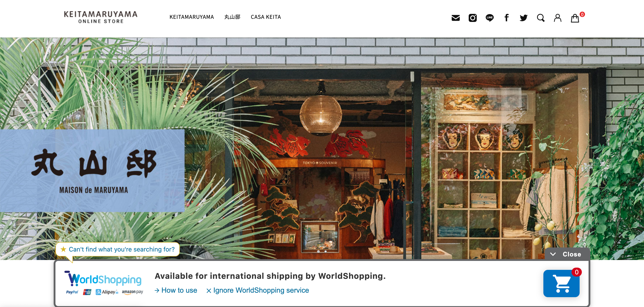View the shopping bag cart
The width and height of the screenshot is (644, 307).
coord(575,18)
